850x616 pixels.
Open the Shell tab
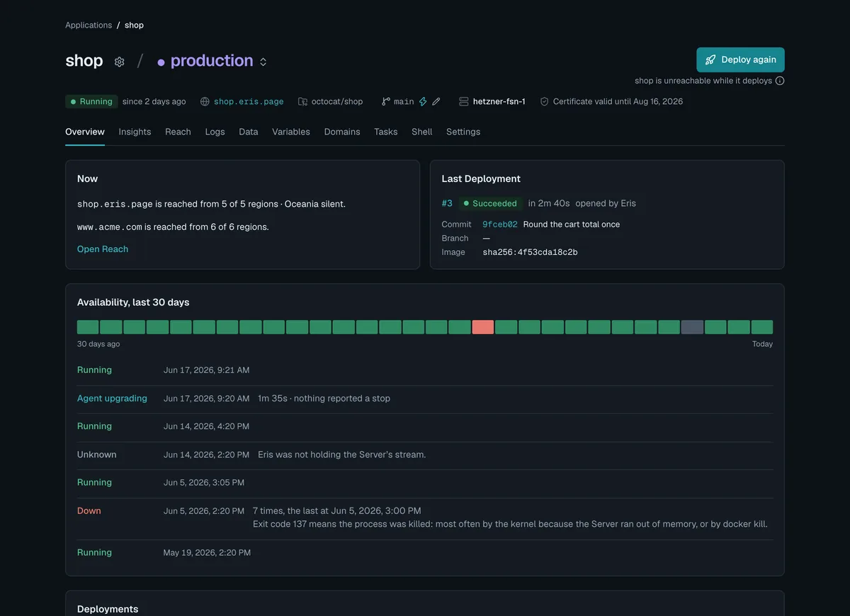[421, 132]
